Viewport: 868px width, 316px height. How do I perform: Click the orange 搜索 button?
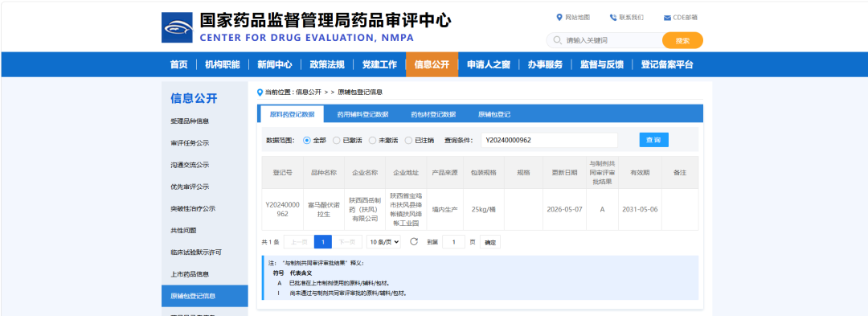682,40
